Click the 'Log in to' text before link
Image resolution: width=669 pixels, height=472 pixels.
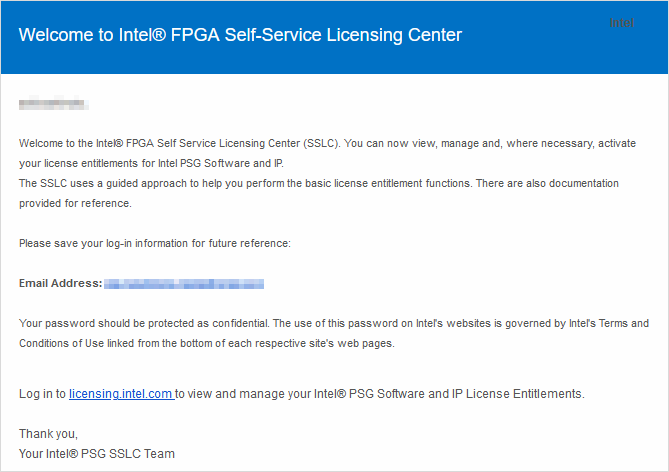(x=42, y=393)
